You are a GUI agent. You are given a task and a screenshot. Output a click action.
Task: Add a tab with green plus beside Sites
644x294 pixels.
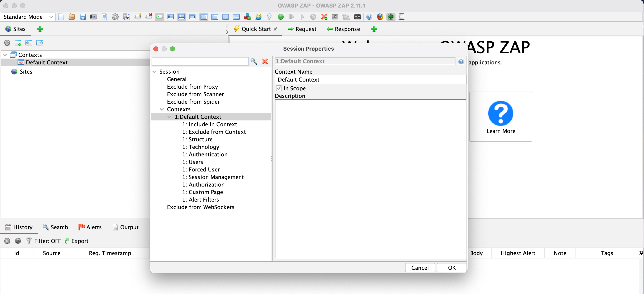coord(40,29)
